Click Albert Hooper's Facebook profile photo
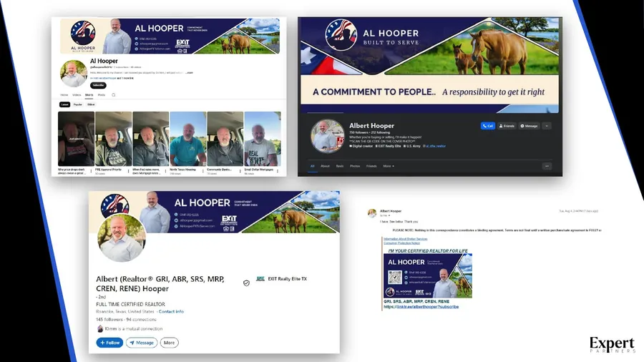Viewport: 644px width, 362px height. coord(327,136)
